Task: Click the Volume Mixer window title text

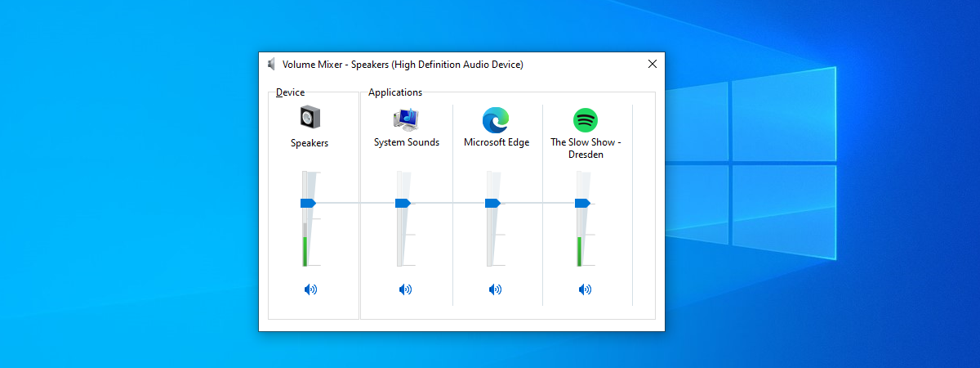Action: pos(403,64)
